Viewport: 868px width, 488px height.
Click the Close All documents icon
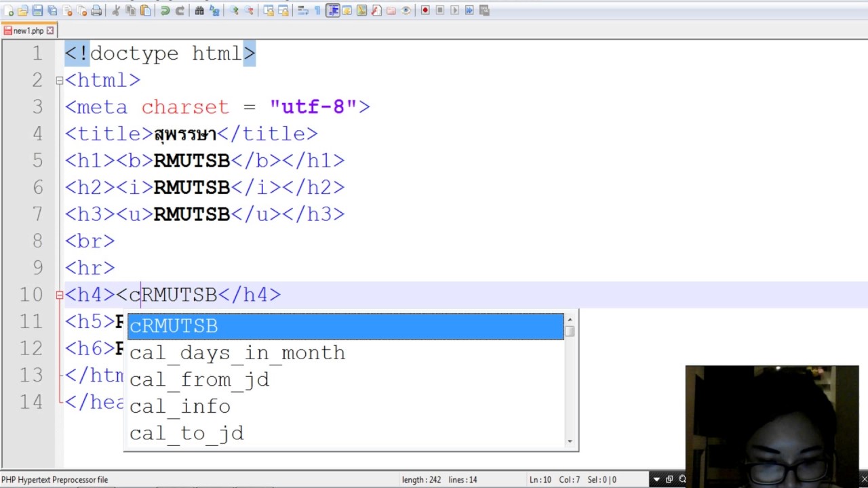point(81,10)
